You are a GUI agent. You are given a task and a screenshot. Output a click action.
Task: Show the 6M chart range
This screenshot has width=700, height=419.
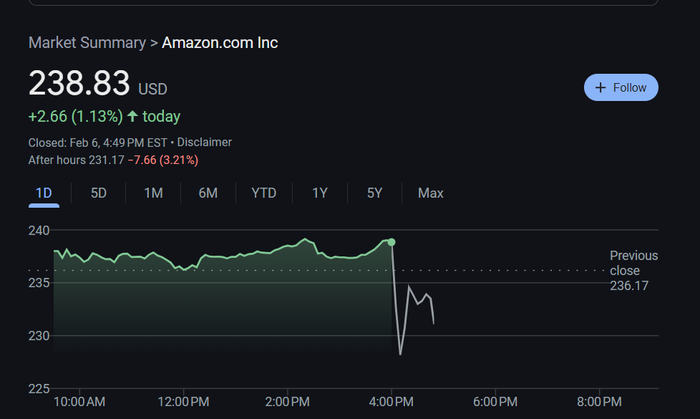[x=208, y=193]
